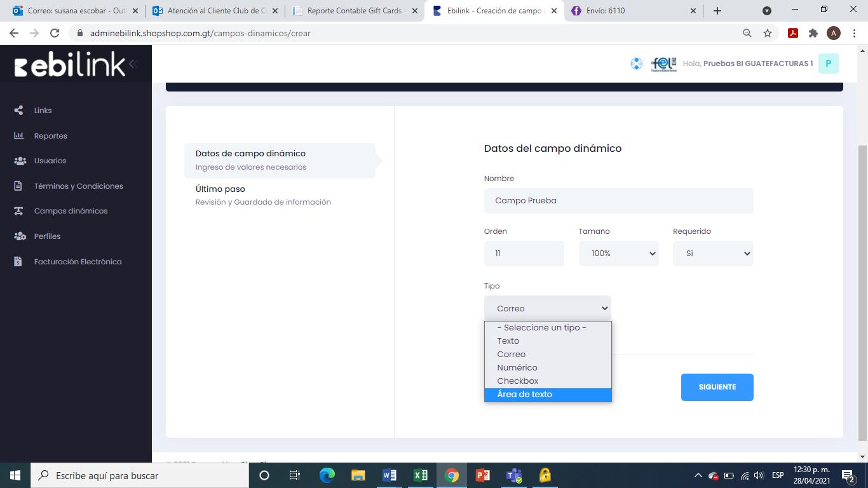Open a new browser tab
868x488 pixels.
717,11
